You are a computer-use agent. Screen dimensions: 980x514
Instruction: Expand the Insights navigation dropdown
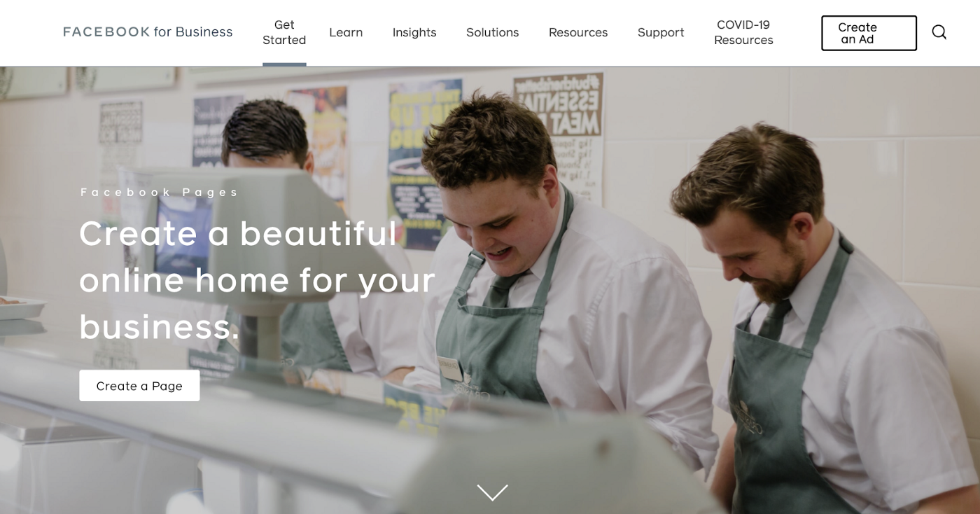[x=414, y=32]
